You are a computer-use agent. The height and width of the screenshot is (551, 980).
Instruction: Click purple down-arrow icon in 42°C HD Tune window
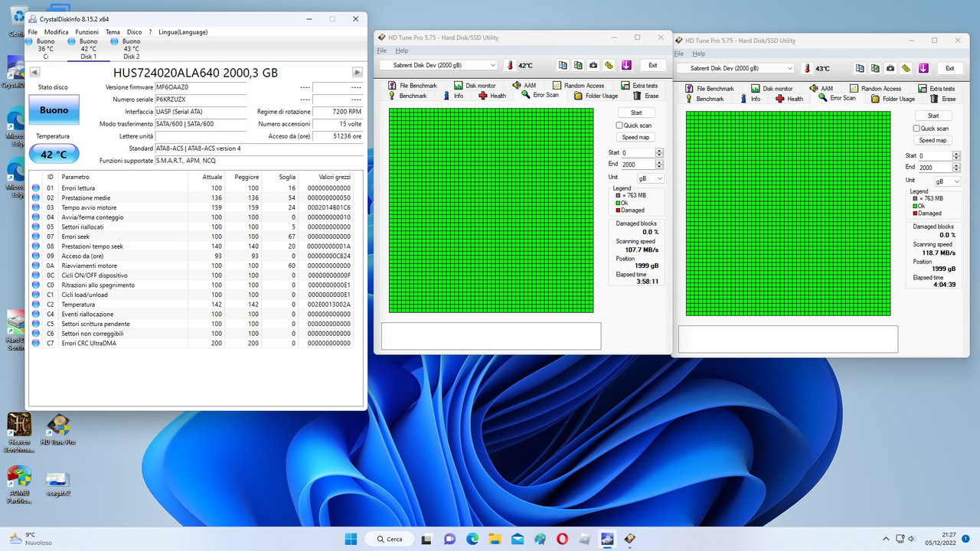[x=626, y=65]
